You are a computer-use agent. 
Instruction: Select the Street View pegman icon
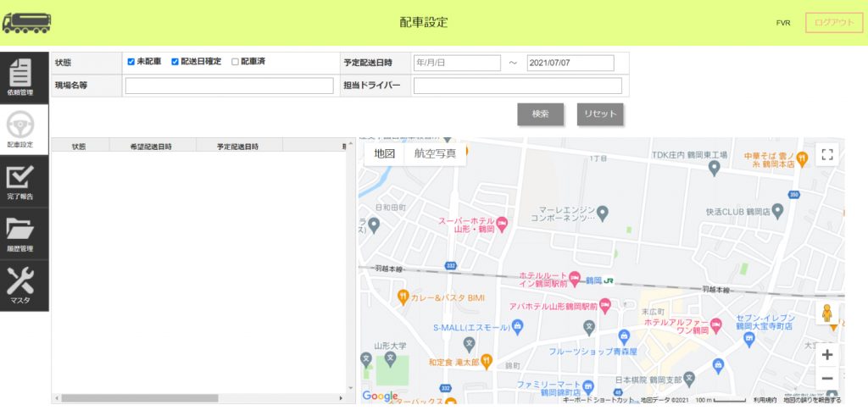(827, 313)
